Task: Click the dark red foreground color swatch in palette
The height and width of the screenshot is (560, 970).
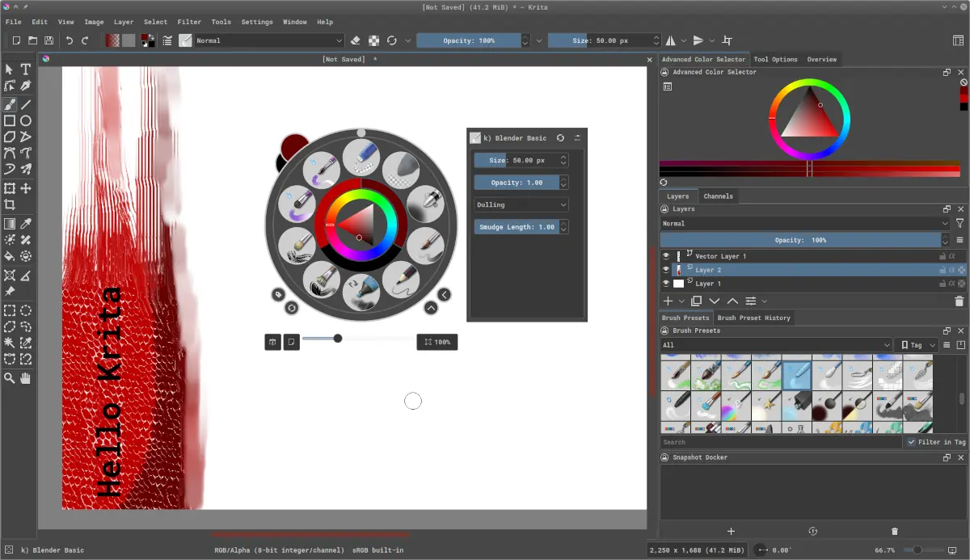Action: pyautogui.click(x=295, y=147)
